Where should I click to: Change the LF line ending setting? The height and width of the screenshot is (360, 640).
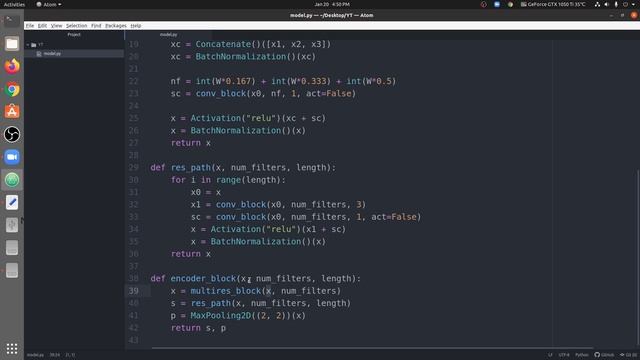coord(550,355)
